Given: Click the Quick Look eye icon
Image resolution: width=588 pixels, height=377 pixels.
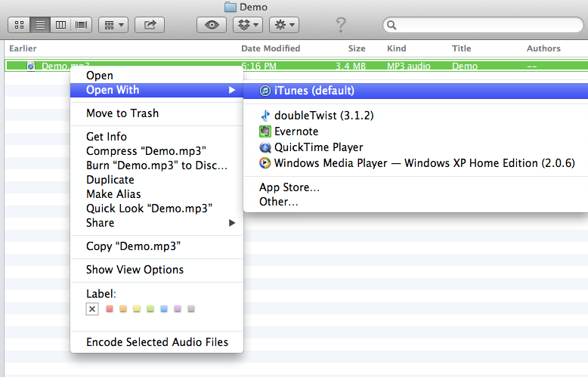Looking at the screenshot, I should click(212, 25).
